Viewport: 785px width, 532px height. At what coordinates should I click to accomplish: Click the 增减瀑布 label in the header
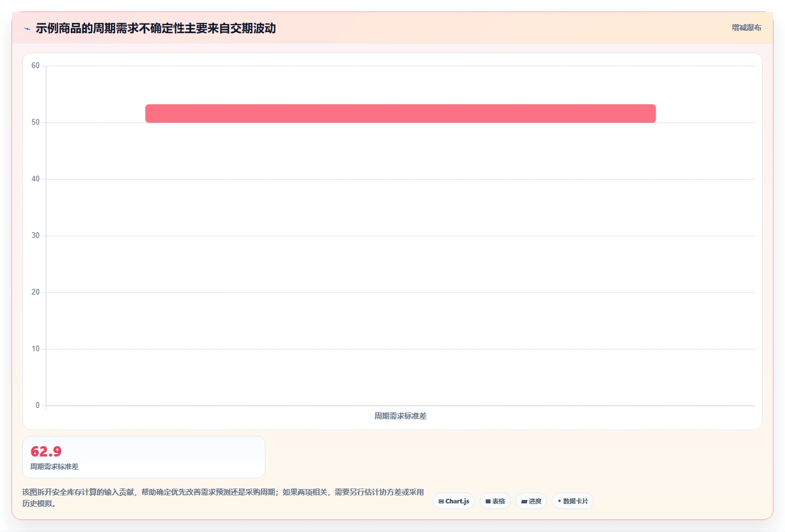tap(746, 27)
